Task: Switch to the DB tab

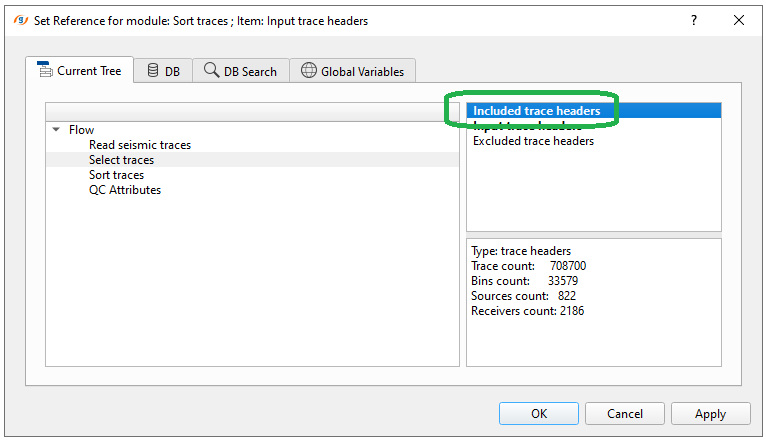Action: pos(164,71)
